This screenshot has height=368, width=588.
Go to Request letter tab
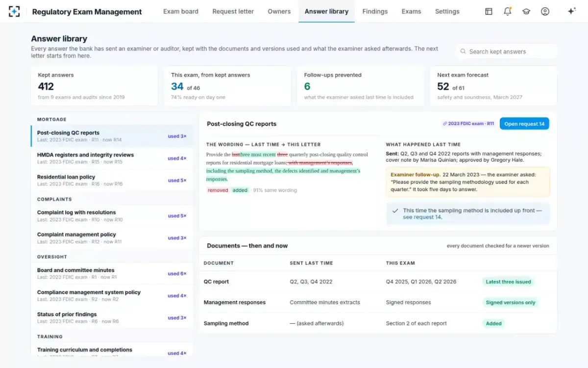pyautogui.click(x=233, y=11)
